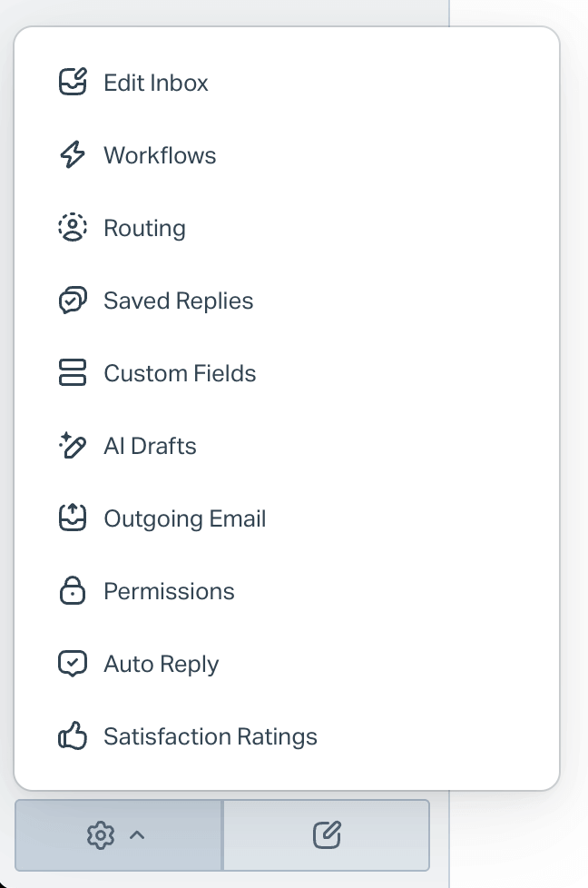Click the Outgoing Email tray icon

point(73,518)
